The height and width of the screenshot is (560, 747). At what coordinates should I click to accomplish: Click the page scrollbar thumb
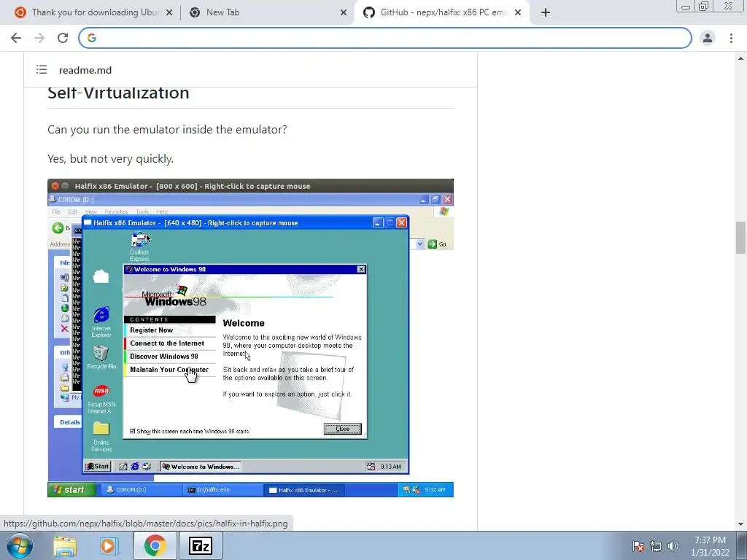tap(740, 238)
